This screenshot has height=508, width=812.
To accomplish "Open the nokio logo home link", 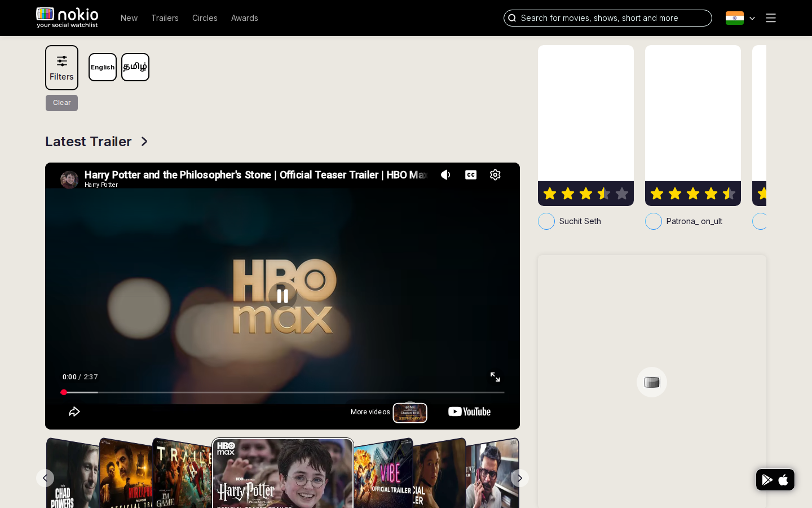I will tap(67, 18).
